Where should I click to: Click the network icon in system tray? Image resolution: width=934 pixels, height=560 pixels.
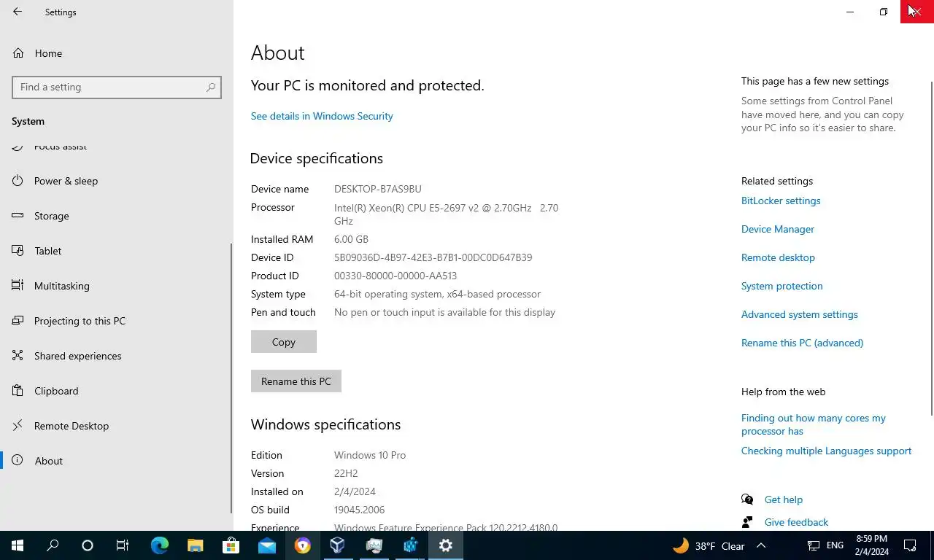813,545
